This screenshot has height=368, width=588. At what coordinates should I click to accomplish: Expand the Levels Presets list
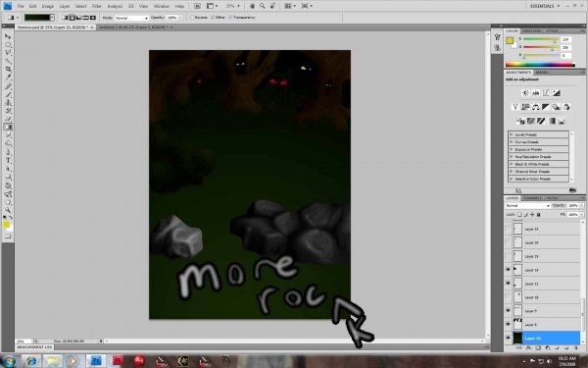[x=512, y=134]
